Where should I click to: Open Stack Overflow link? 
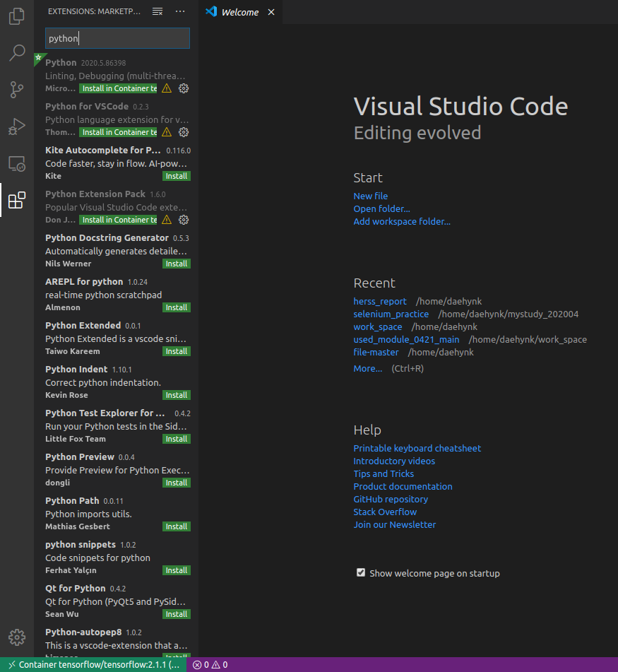[385, 512]
